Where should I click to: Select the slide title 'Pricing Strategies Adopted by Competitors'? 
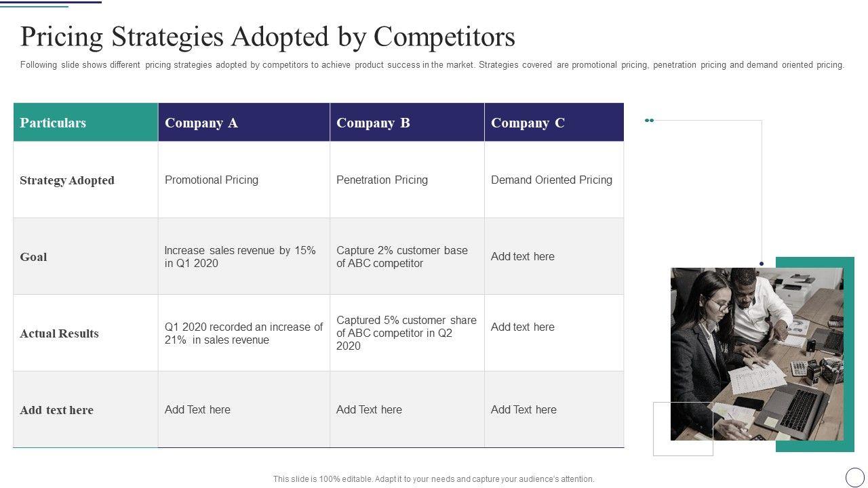268,37
